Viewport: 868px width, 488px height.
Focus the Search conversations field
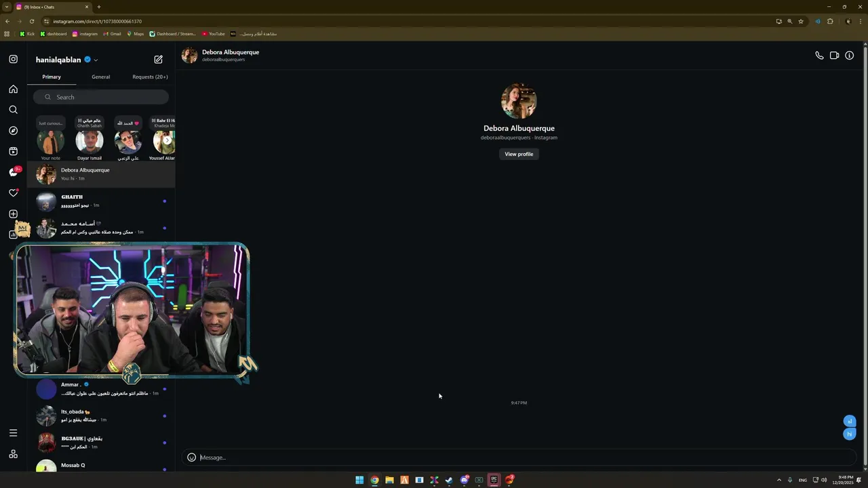[x=101, y=97]
